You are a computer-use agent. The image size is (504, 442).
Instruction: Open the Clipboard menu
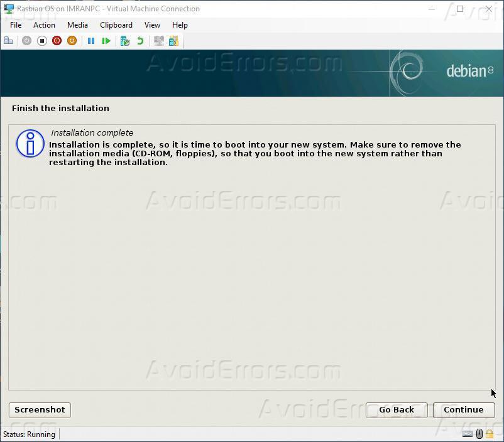tap(116, 25)
